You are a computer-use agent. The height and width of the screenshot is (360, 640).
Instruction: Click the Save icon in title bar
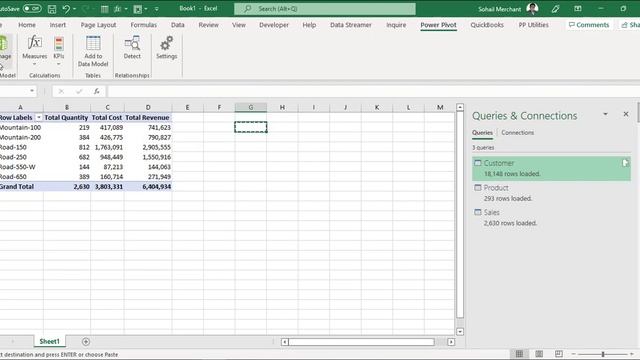coord(52,9)
